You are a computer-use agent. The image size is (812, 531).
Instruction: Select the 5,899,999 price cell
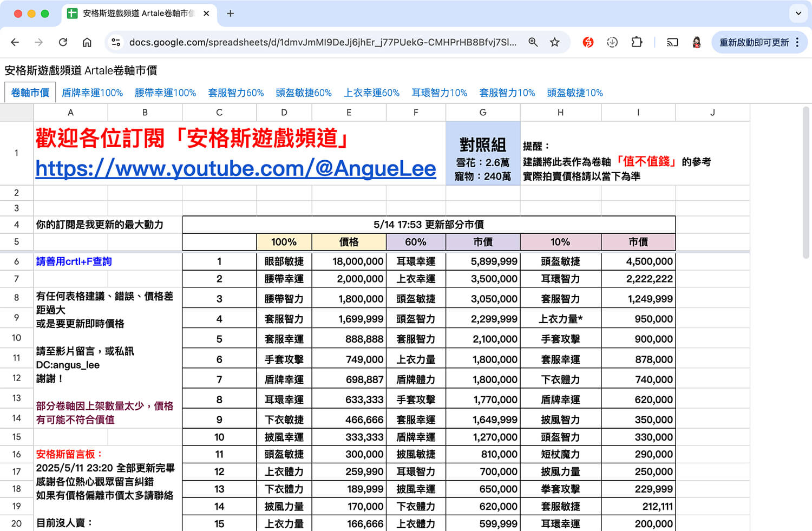pos(483,261)
